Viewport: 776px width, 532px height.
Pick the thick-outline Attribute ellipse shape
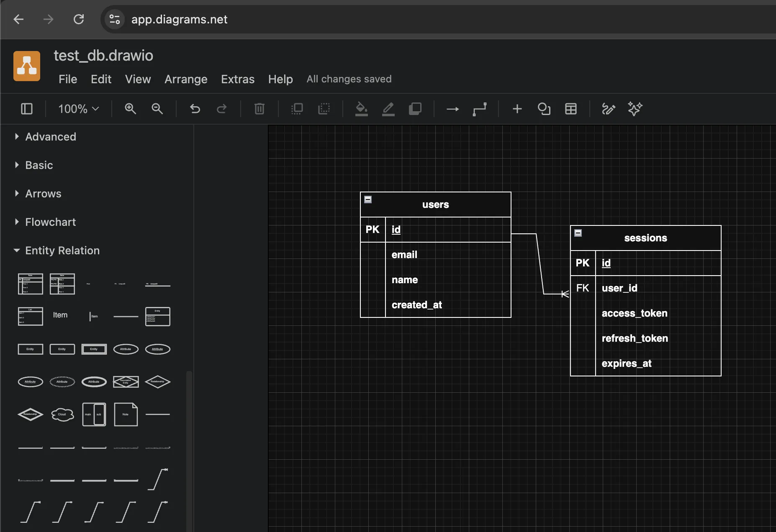click(x=94, y=382)
